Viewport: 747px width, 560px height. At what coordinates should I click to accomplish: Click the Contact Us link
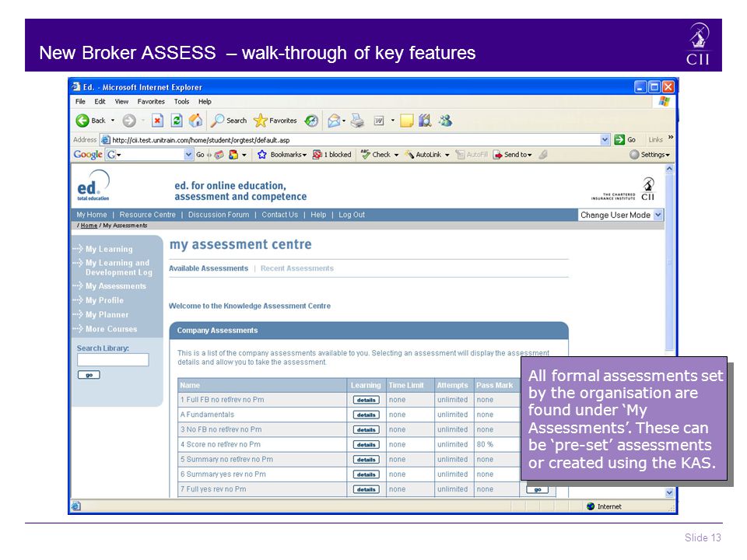(279, 215)
